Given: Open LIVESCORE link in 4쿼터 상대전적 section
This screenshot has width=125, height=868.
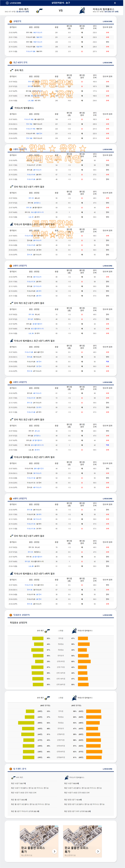Looking at the screenshot, I should click(107, 499).
